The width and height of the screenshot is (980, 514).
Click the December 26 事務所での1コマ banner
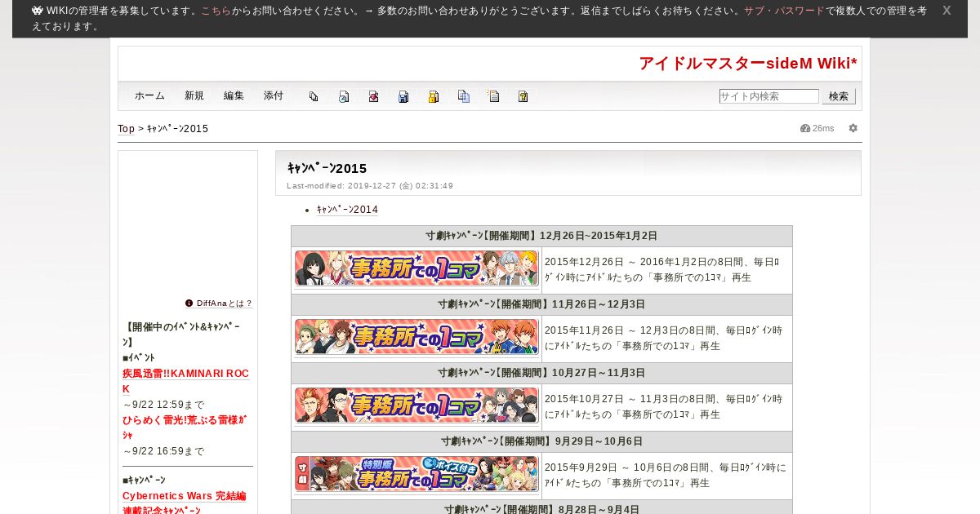(x=416, y=268)
